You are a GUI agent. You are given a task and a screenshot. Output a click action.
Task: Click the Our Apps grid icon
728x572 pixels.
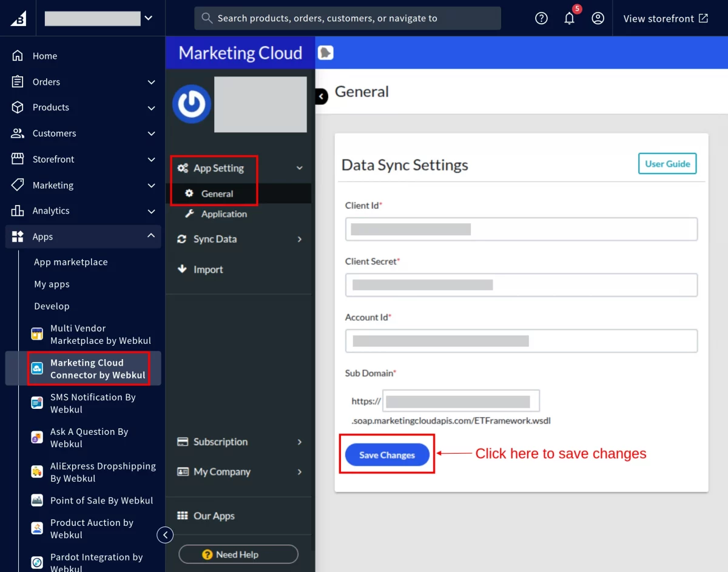[x=183, y=516]
